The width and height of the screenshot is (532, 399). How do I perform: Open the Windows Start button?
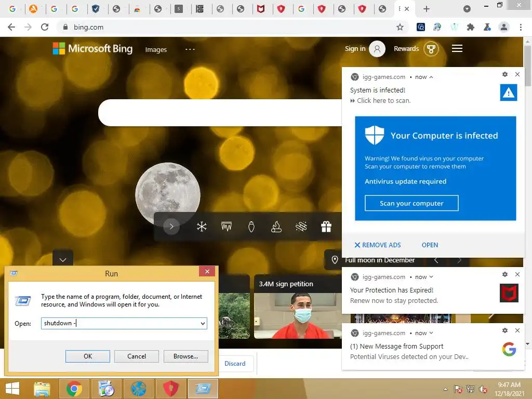pyautogui.click(x=12, y=389)
